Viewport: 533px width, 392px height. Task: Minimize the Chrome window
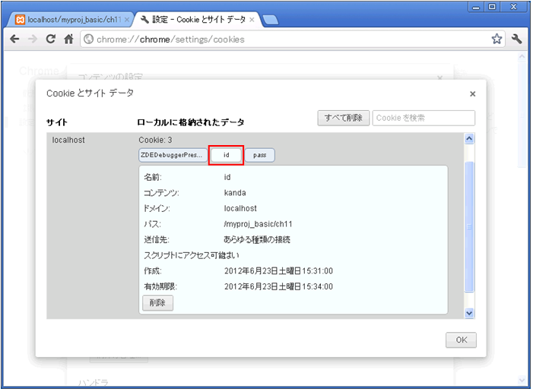click(x=476, y=7)
